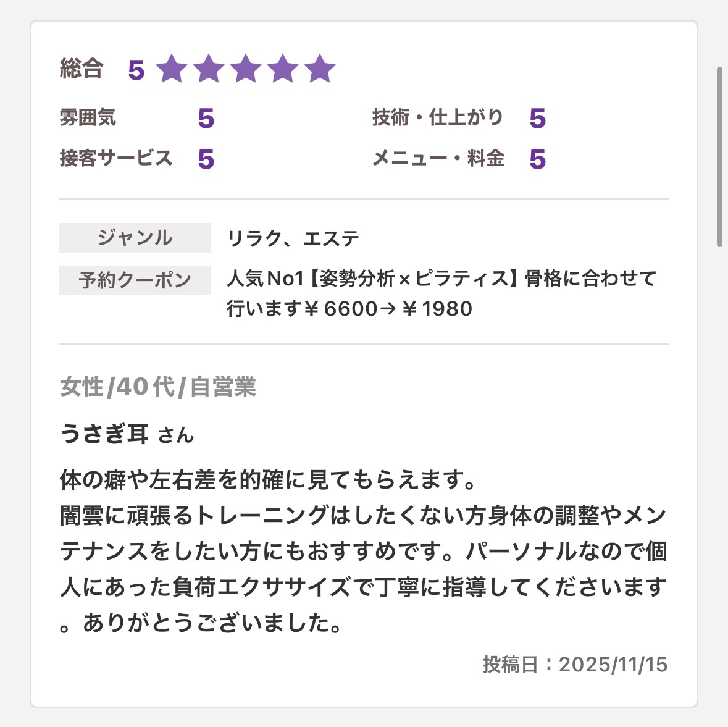Click the 総合 label
This screenshot has height=727, width=728.
click(x=81, y=69)
